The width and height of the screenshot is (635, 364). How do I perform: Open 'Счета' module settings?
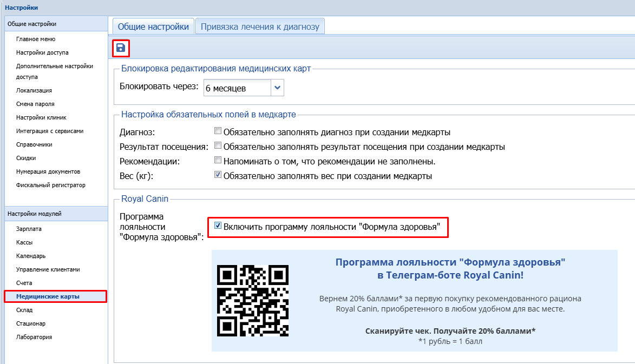click(x=24, y=283)
